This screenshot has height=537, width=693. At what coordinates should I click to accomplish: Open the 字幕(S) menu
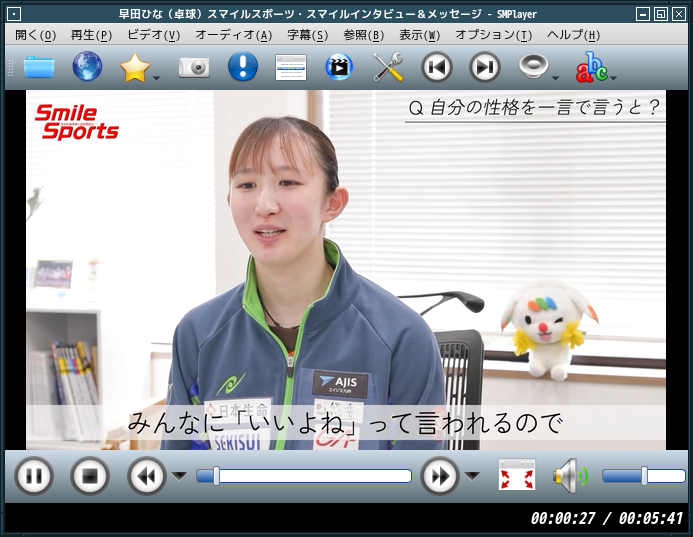(x=308, y=35)
